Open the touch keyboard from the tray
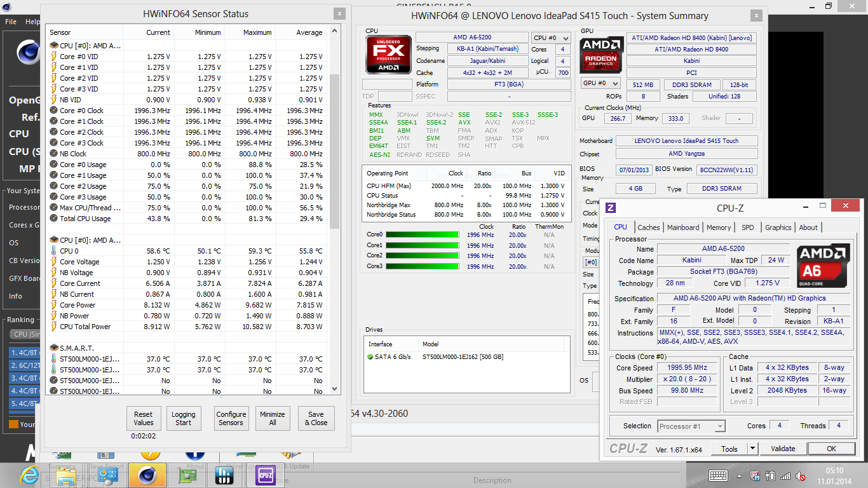Screen dimensions: 868x488 click(718, 475)
